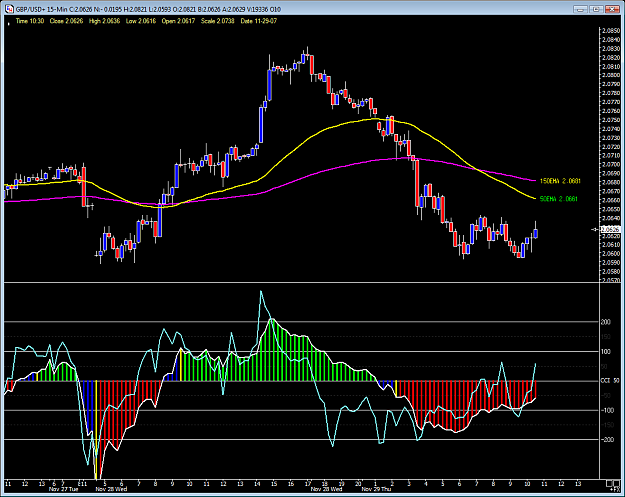Click the current price marker 2.0626 on the scale
625x497 pixels.
point(610,229)
